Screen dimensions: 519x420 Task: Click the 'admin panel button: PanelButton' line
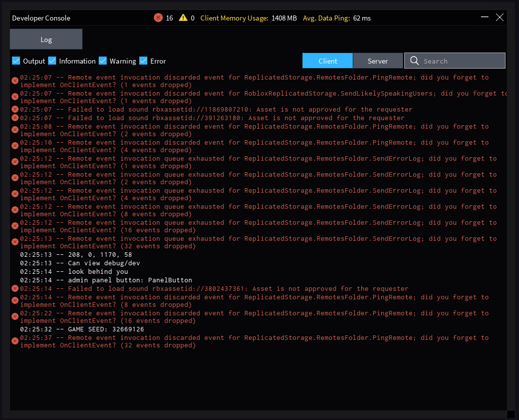(106, 280)
